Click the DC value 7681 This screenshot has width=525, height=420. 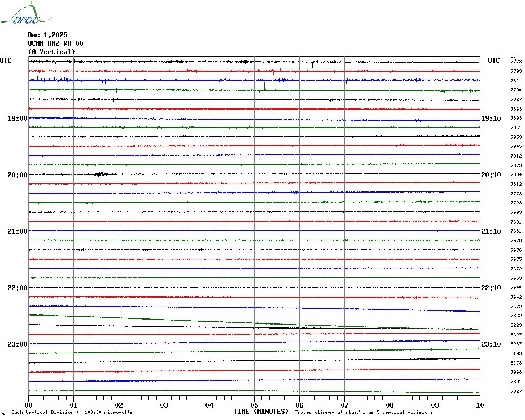pyautogui.click(x=516, y=231)
